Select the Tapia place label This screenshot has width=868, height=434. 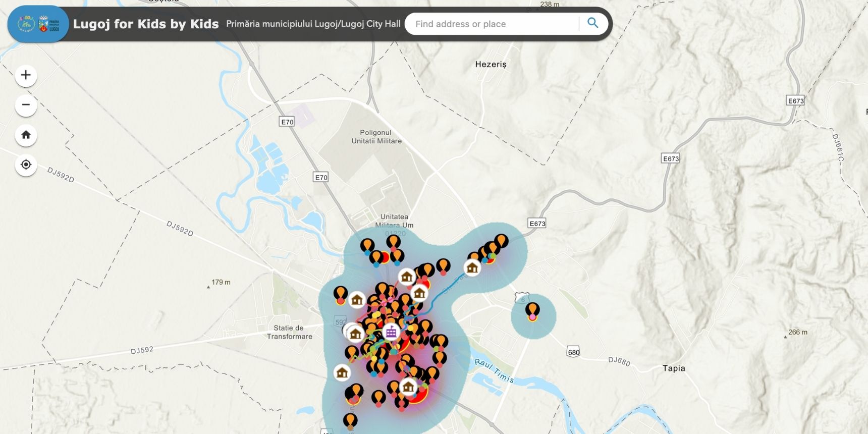pos(674,368)
